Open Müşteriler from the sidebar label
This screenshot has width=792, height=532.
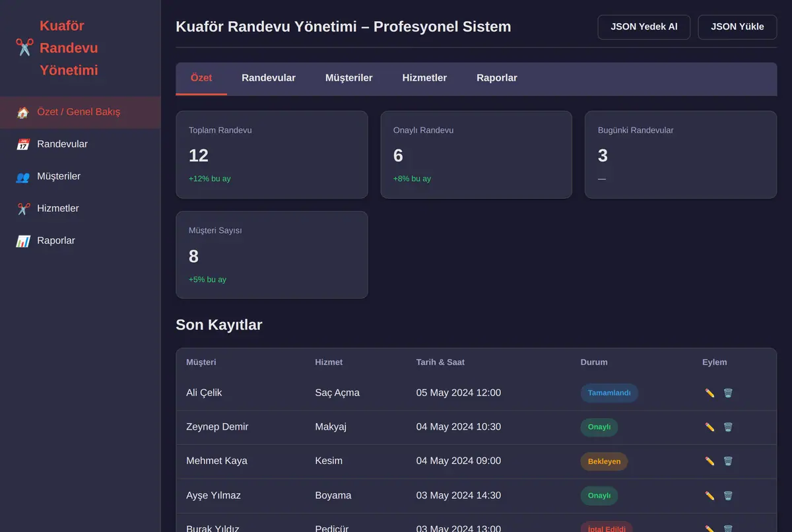[x=59, y=176]
